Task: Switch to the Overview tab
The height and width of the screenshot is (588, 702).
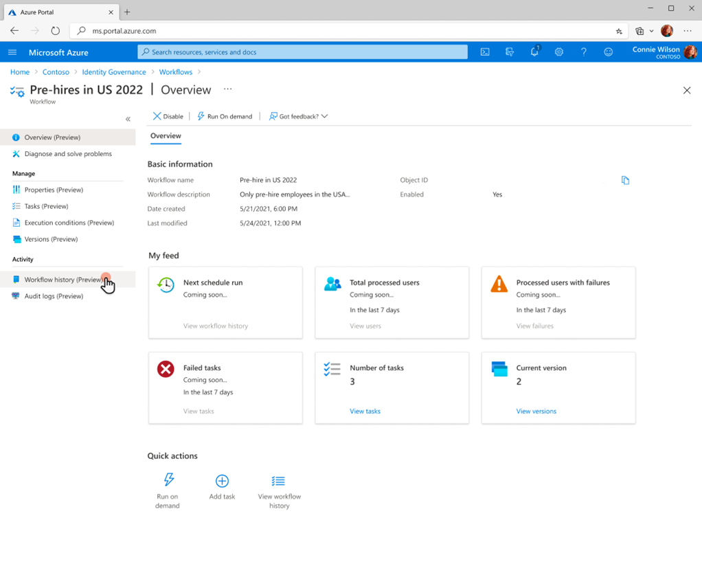Action: pos(166,136)
